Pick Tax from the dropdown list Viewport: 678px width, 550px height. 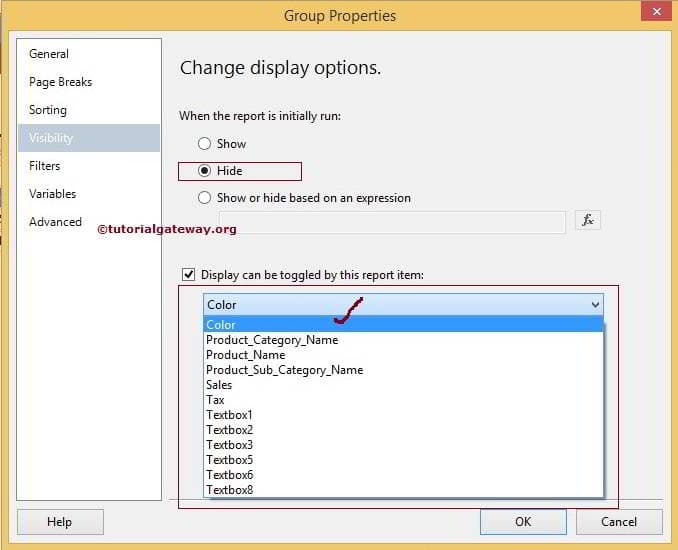403,400
